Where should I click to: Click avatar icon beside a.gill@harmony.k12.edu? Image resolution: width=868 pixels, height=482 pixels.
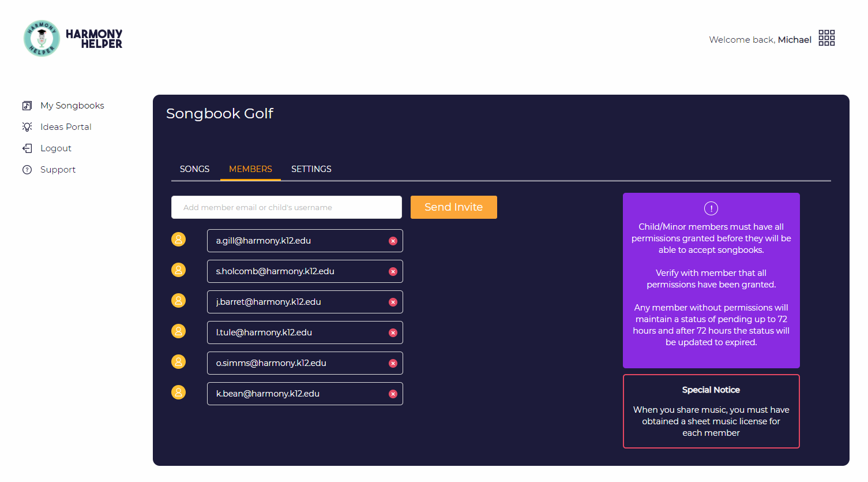(x=179, y=239)
